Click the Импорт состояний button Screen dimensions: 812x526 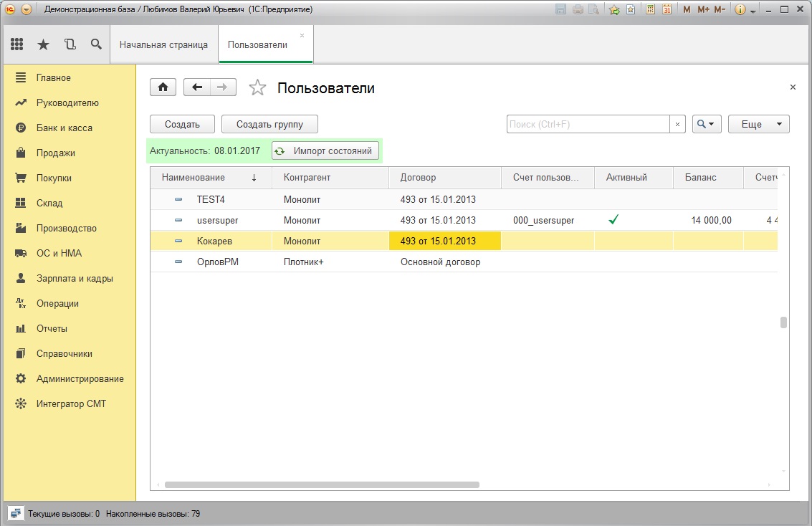325,150
